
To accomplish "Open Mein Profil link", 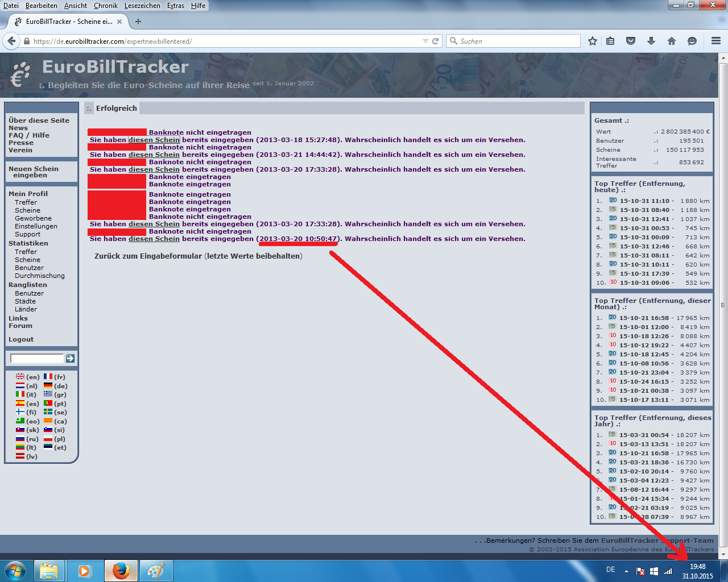I will click(28, 194).
